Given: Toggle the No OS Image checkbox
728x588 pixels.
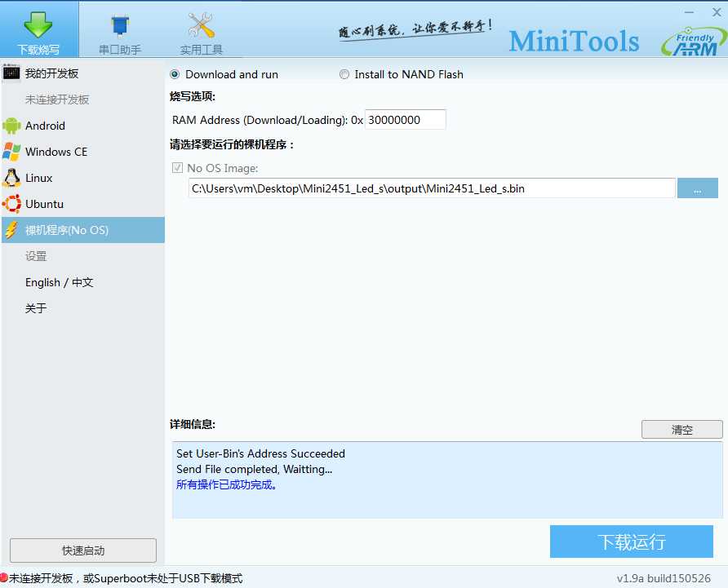Looking at the screenshot, I should pyautogui.click(x=177, y=167).
